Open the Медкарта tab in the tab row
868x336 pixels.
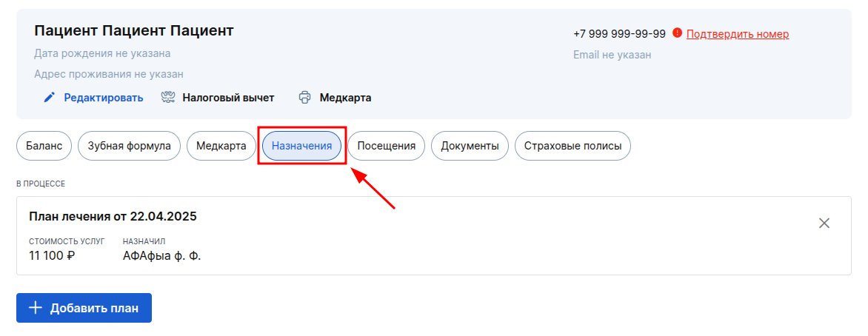coord(221,146)
